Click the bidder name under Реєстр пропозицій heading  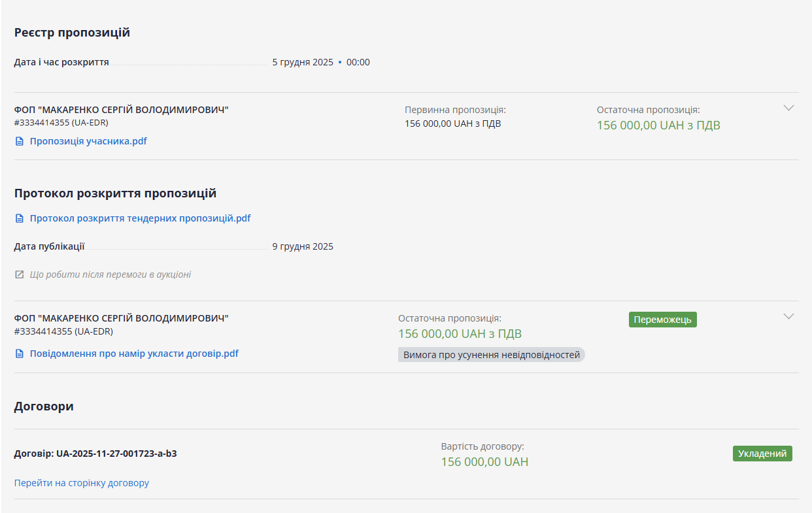point(121,110)
